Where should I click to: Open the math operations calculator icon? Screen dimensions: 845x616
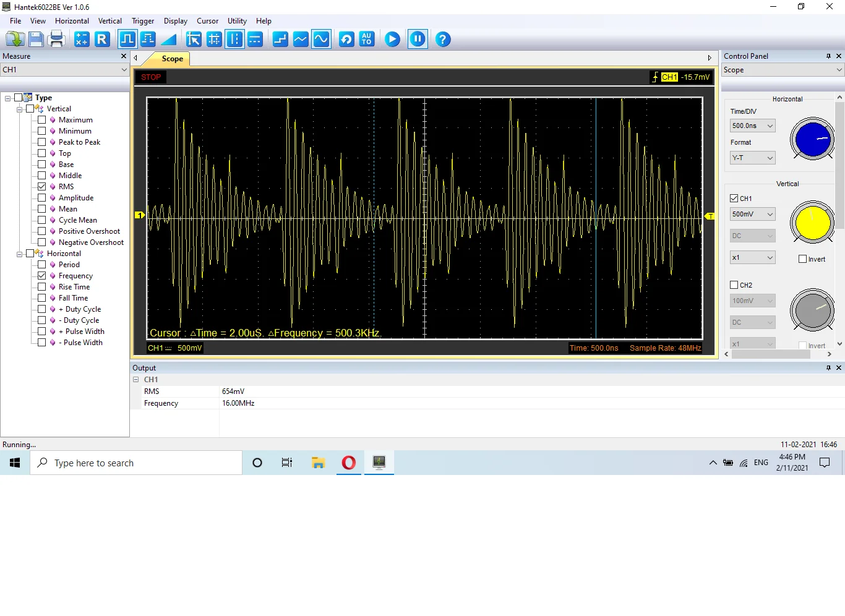(x=82, y=40)
